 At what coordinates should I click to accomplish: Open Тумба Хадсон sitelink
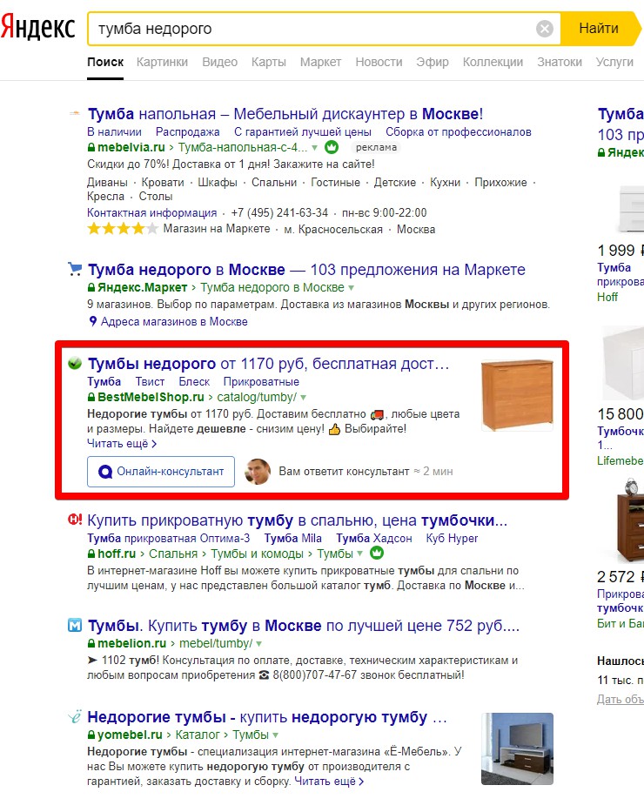tap(373, 539)
